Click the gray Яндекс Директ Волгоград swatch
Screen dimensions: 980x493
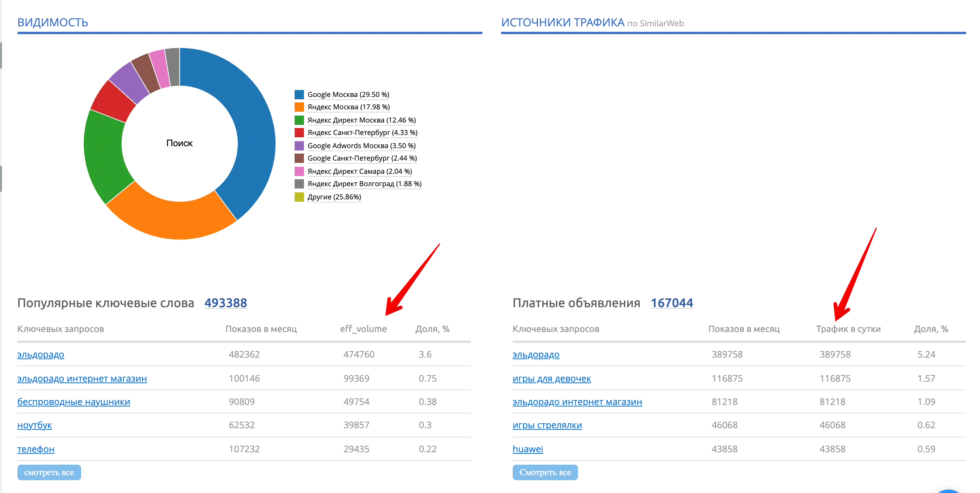(299, 183)
